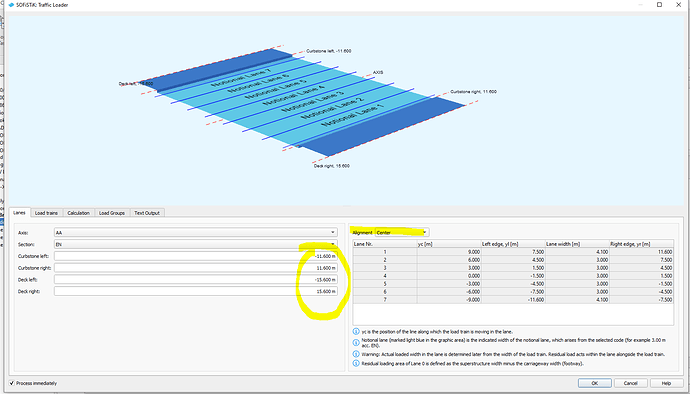
Task: Click info icon beside Notional lane note
Action: 356,342
